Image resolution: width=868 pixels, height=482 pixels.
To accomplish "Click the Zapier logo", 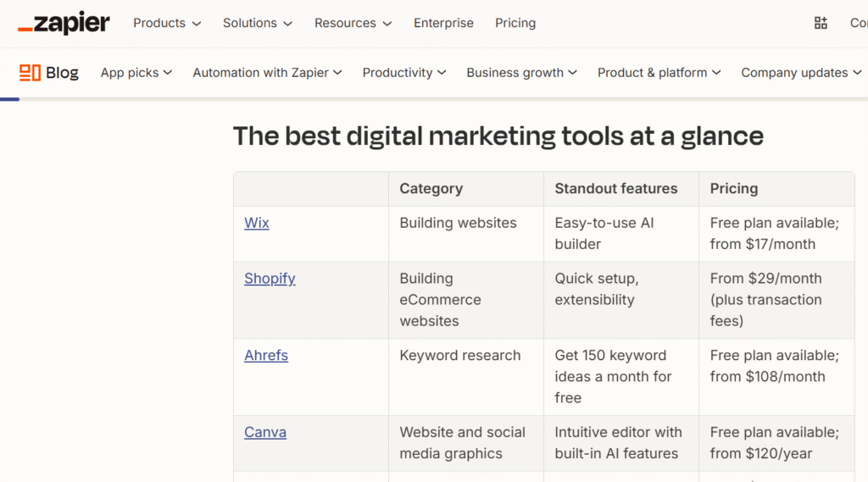I will tap(64, 23).
